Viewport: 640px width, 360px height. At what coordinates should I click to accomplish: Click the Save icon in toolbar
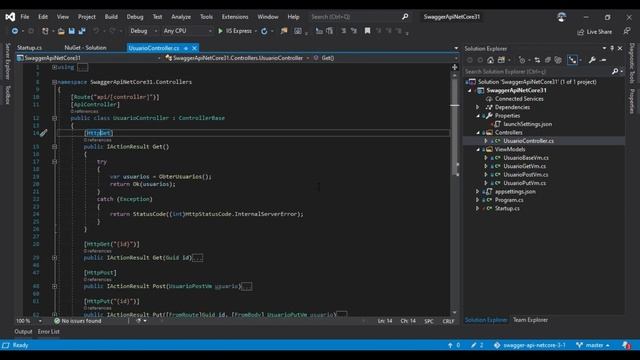[72, 31]
